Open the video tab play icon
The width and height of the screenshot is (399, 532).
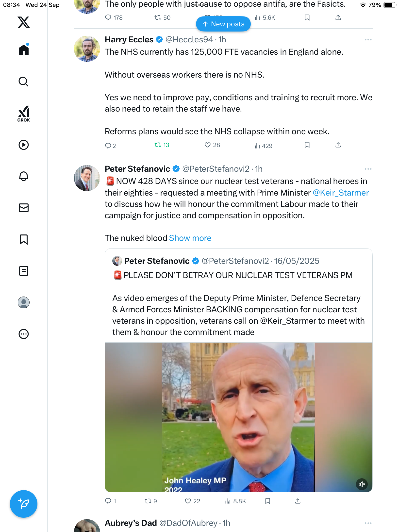(x=24, y=145)
